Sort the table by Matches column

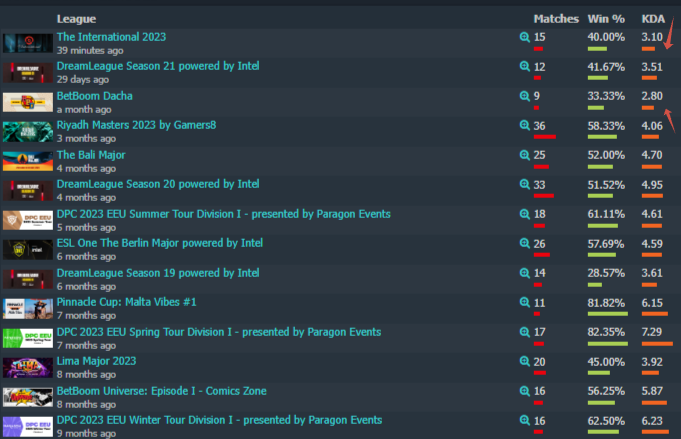coord(556,19)
